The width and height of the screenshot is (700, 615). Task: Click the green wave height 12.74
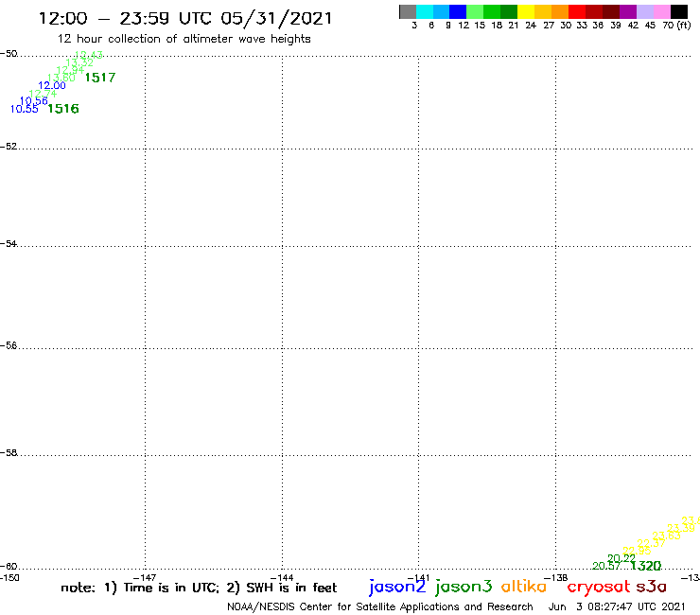43,94
